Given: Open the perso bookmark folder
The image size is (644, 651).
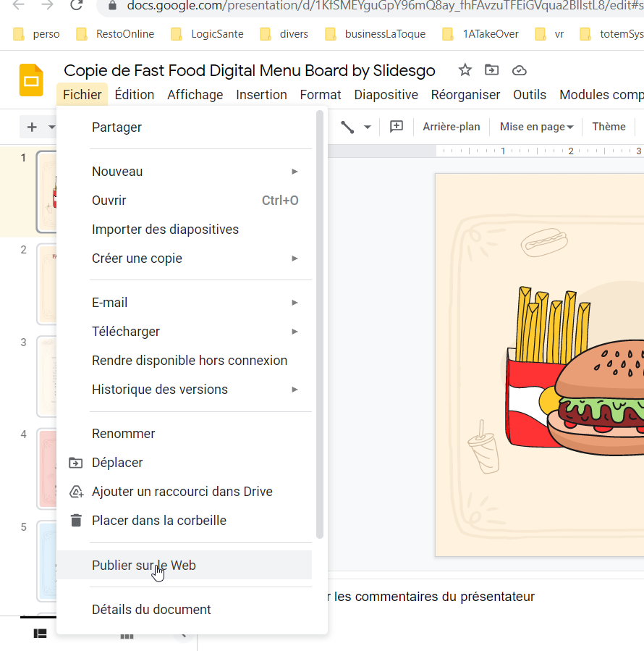Looking at the screenshot, I should coord(36,34).
